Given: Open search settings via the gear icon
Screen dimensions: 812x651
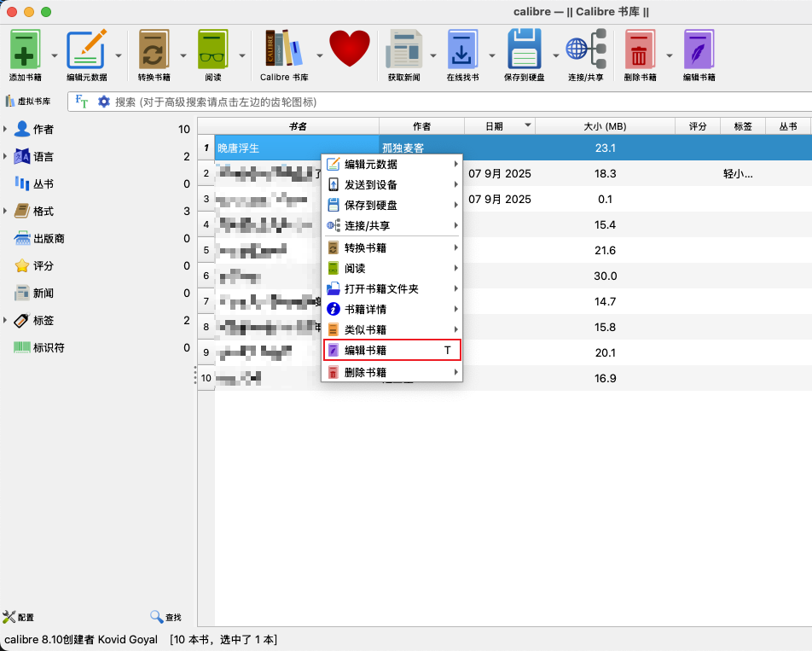Looking at the screenshot, I should (104, 102).
